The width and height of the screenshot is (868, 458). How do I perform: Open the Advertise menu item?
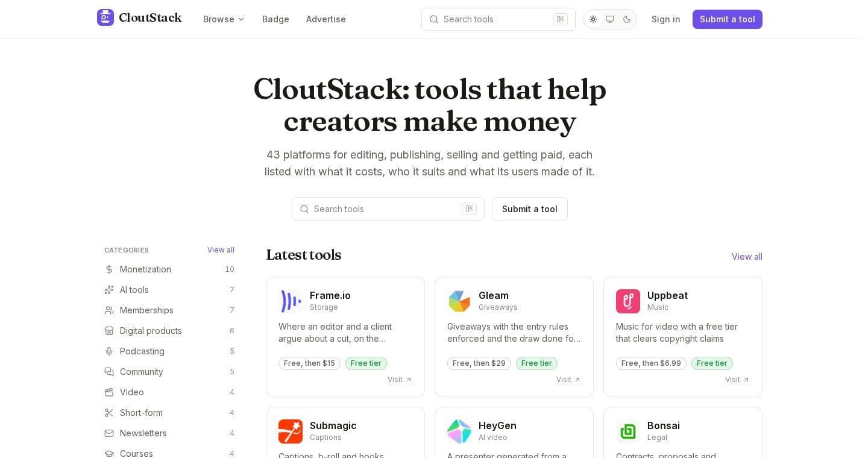click(326, 19)
